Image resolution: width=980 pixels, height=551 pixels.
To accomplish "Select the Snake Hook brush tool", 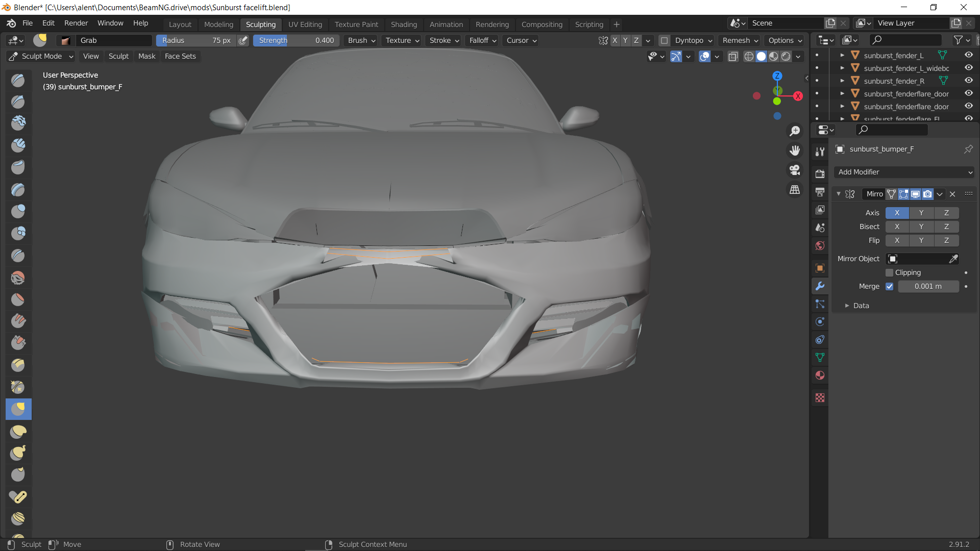I will [x=18, y=453].
